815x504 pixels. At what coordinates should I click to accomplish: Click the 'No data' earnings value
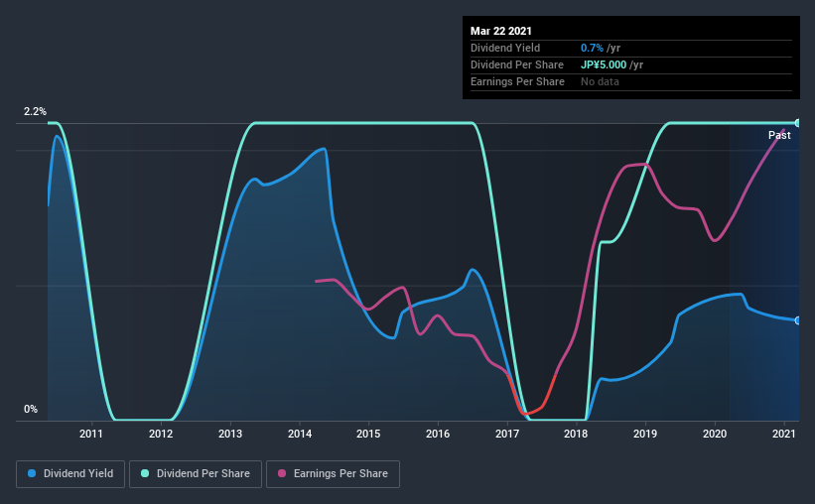tap(600, 81)
